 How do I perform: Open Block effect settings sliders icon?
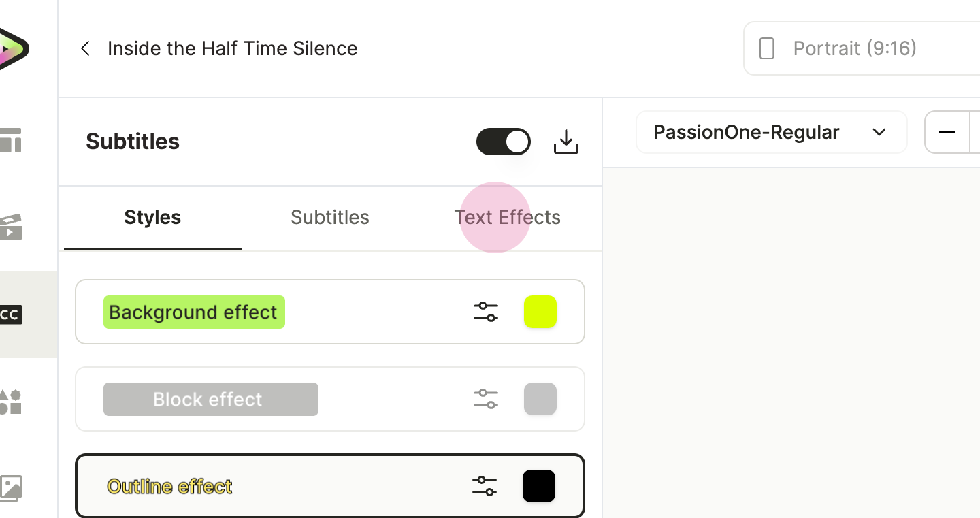click(486, 399)
